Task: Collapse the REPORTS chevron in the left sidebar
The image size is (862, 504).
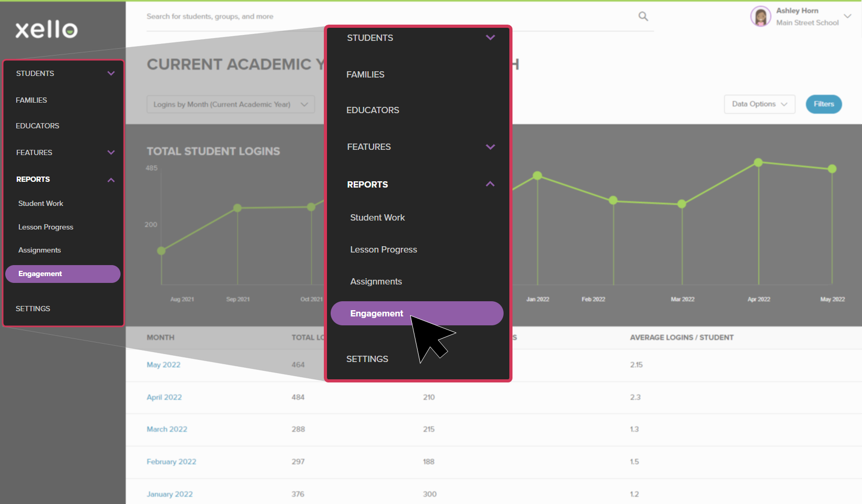Action: 111,180
